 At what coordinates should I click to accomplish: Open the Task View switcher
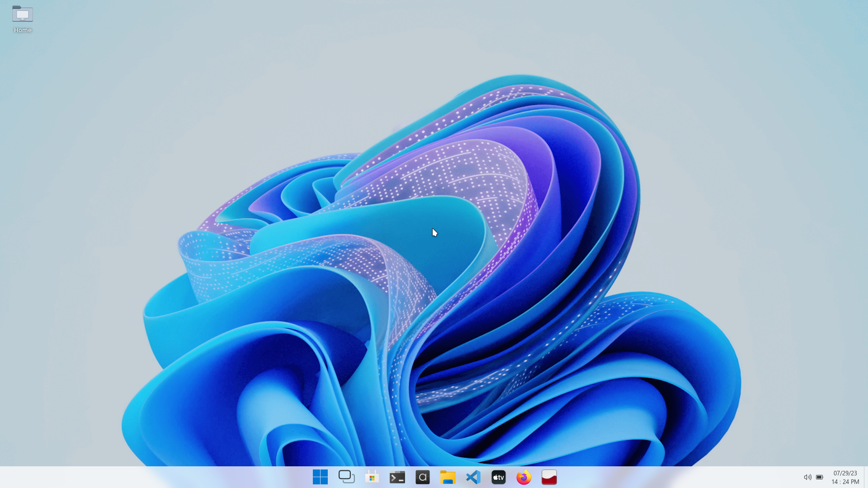(x=346, y=477)
